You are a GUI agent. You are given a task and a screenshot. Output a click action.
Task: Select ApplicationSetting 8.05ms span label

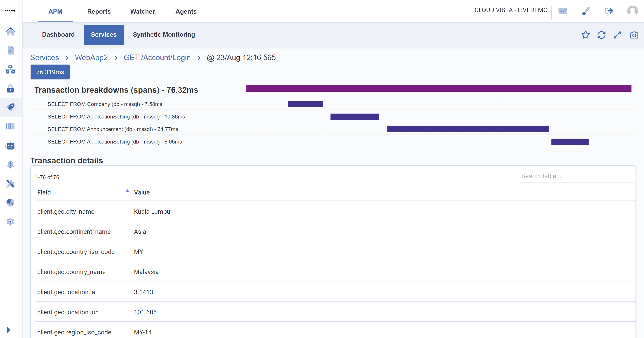(x=115, y=142)
